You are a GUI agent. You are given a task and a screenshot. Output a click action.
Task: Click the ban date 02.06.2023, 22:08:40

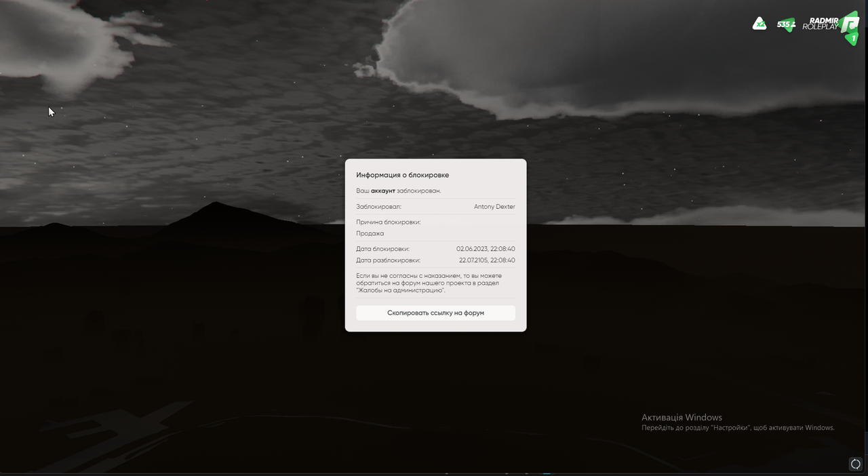[x=486, y=249]
